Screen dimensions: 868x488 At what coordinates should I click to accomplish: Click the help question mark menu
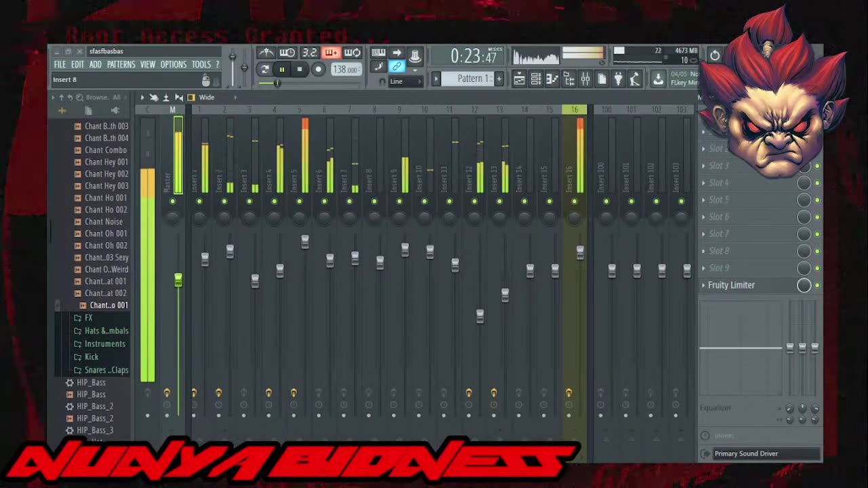tap(217, 64)
